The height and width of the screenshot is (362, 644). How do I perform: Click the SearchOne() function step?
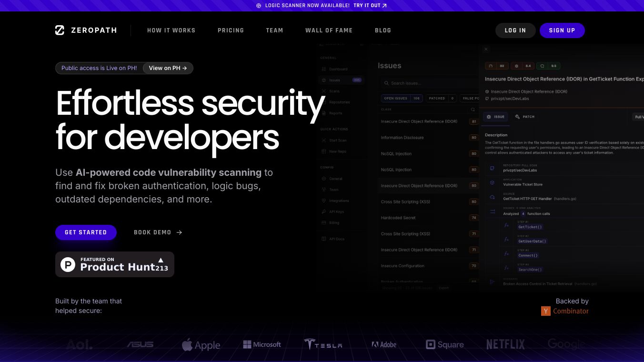[x=530, y=270]
